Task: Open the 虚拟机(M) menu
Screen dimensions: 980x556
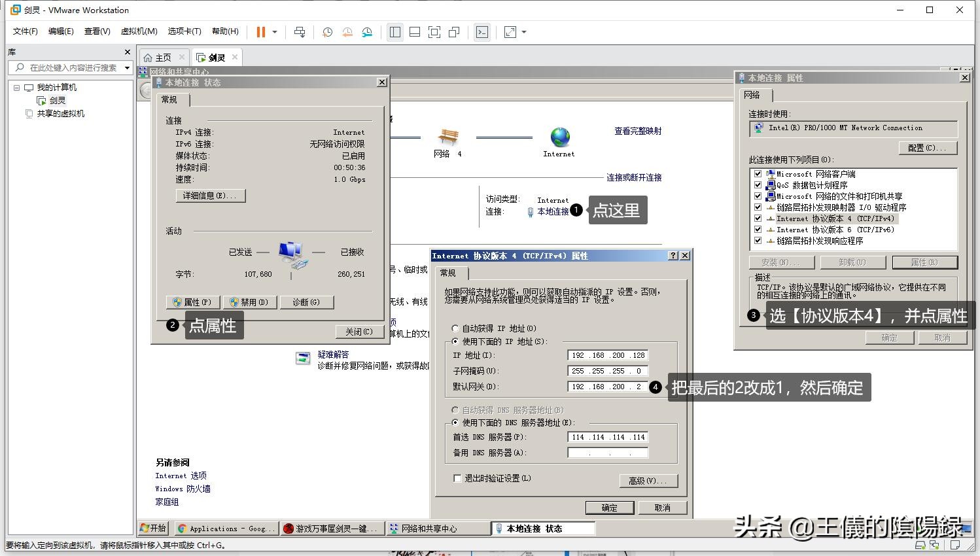Action: pos(139,31)
